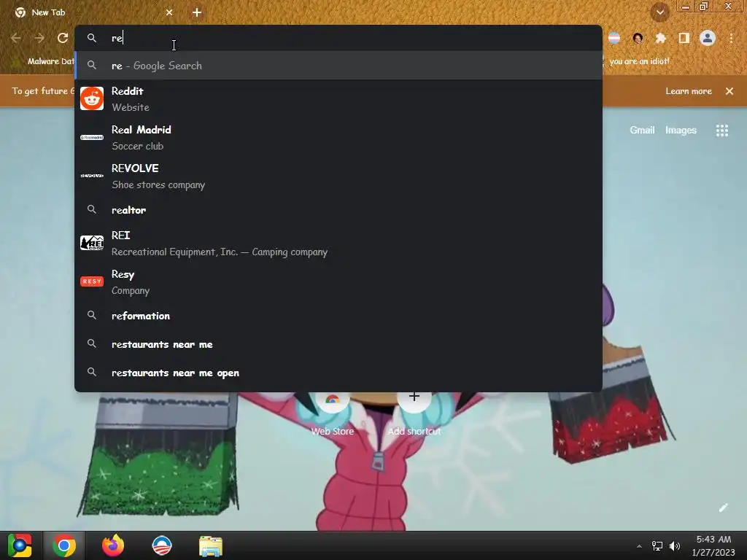Open the Gmail link
This screenshot has width=747, height=560.
coord(642,130)
